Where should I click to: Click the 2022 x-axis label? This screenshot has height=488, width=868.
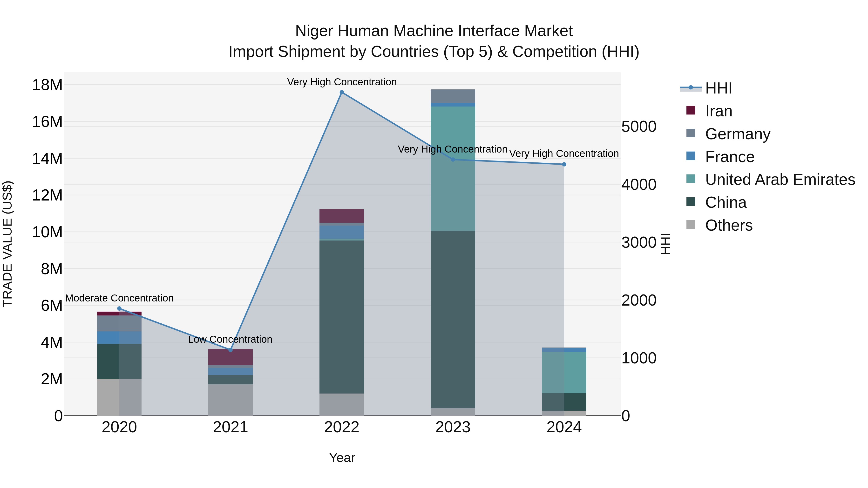tap(342, 427)
